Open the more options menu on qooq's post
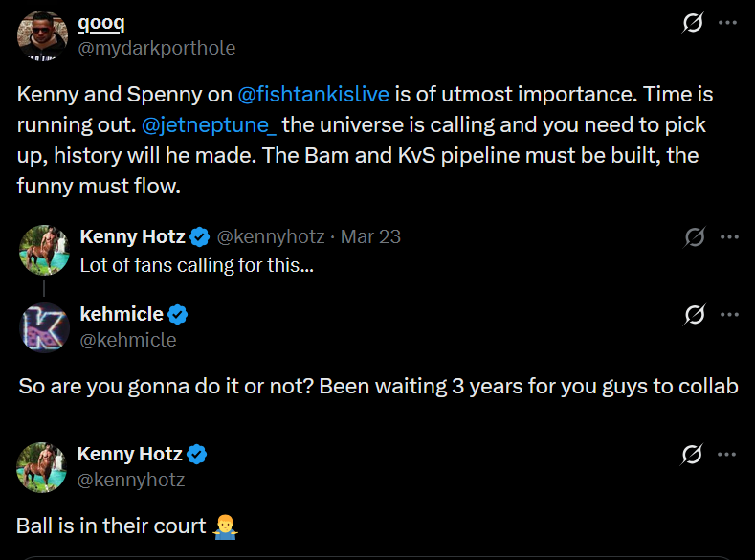The height and width of the screenshot is (560, 755). [x=729, y=24]
